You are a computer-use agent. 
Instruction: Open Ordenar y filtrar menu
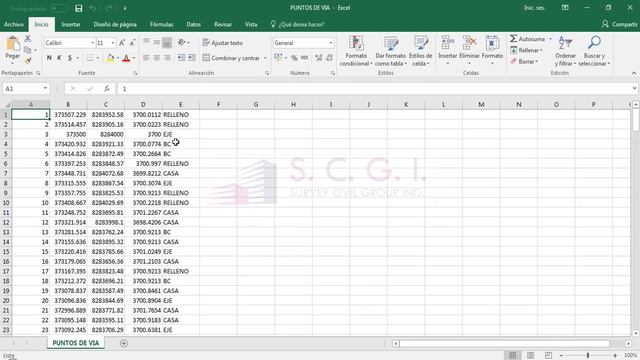pyautogui.click(x=565, y=51)
